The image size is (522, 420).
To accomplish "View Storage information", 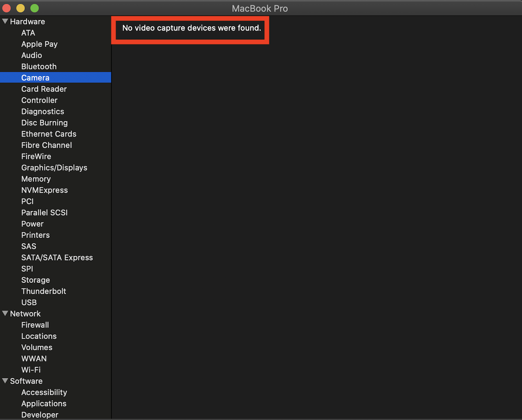I will 36,280.
